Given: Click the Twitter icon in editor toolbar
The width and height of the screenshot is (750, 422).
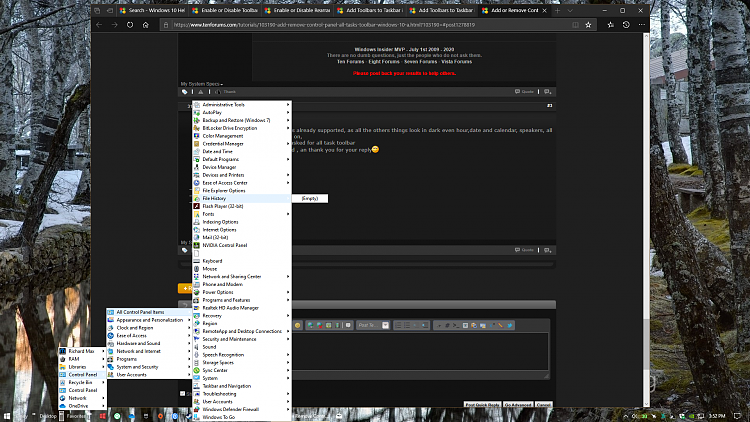Looking at the screenshot, I should (510, 325).
